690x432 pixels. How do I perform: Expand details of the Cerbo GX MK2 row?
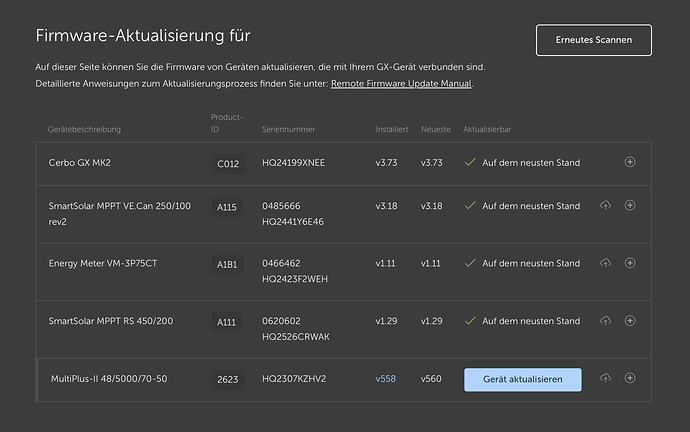[x=630, y=162]
